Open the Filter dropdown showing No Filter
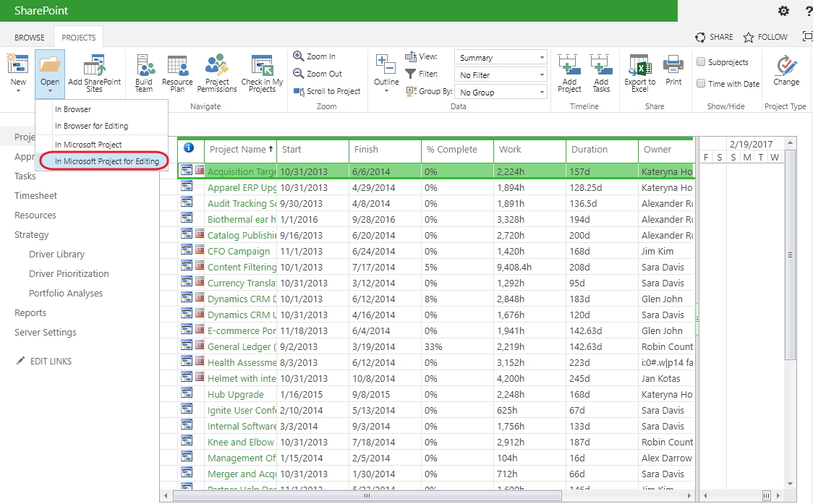Screen dimensions: 813x504 pyautogui.click(x=501, y=74)
